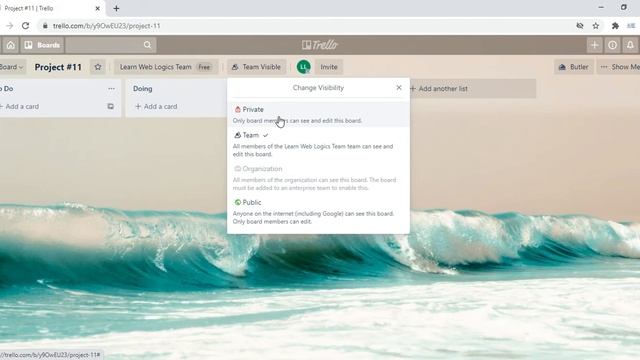640x360 pixels.
Task: Open the Boards menu button
Action: click(42, 45)
